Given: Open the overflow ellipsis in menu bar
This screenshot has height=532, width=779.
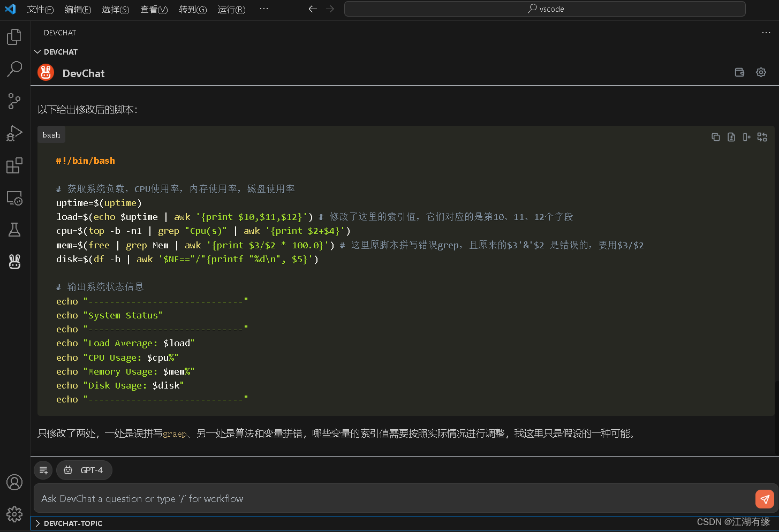Looking at the screenshot, I should coord(264,9).
